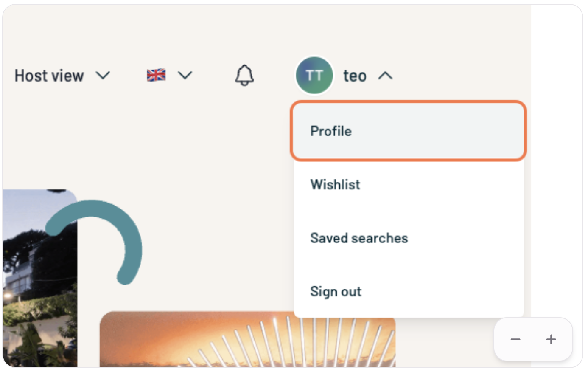The image size is (588, 372).
Task: Click the Host view label
Action: tap(49, 76)
